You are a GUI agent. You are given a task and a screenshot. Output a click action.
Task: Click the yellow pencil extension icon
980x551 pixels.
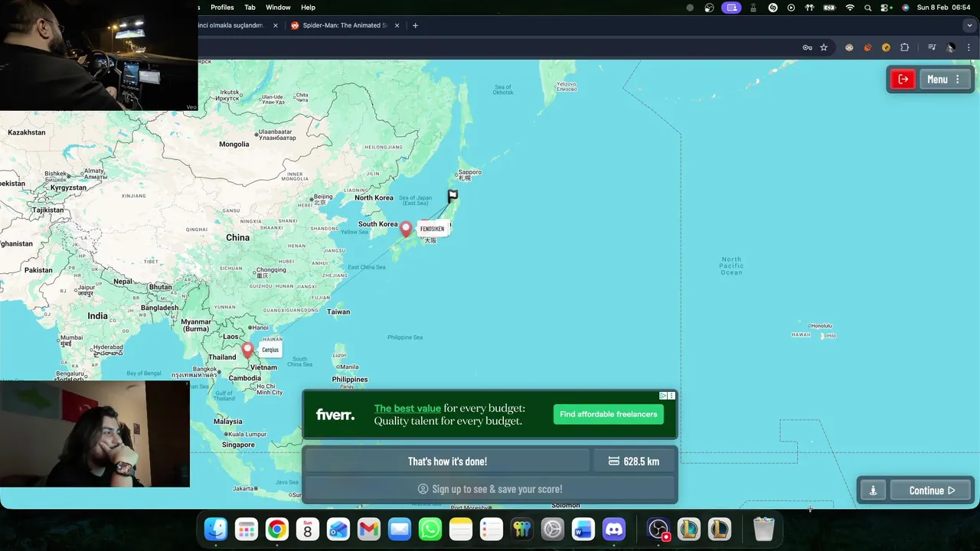886,47
